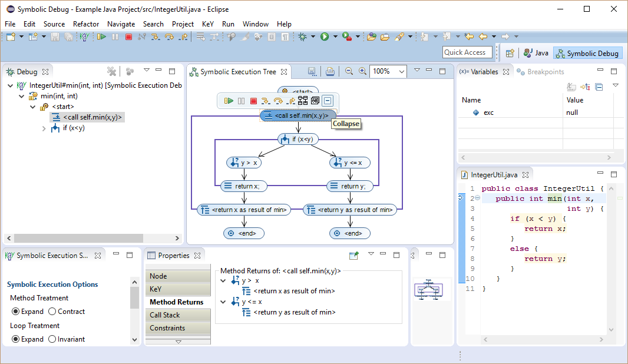The image size is (628, 364).
Task: Click the 'return x;' node in diagram
Action: (243, 186)
